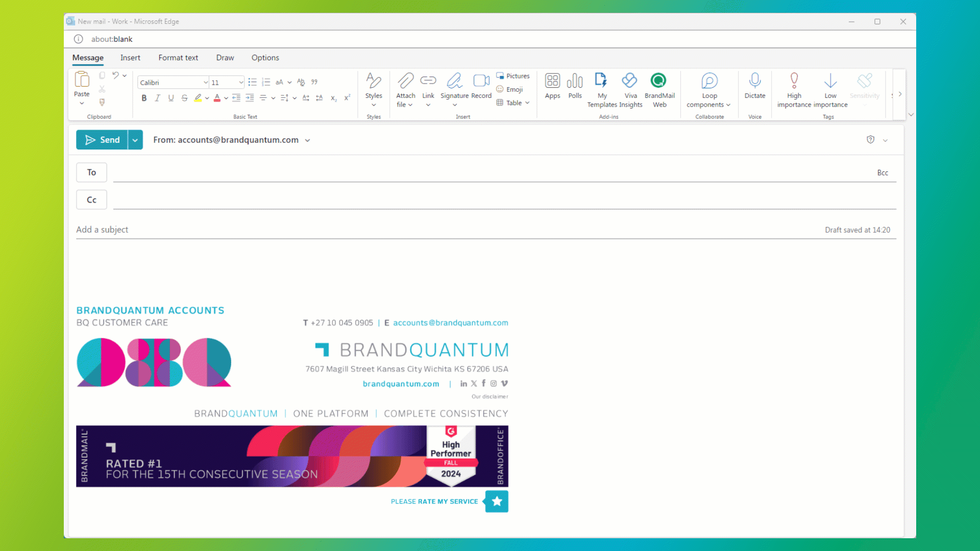Click the Record video icon

(481, 81)
